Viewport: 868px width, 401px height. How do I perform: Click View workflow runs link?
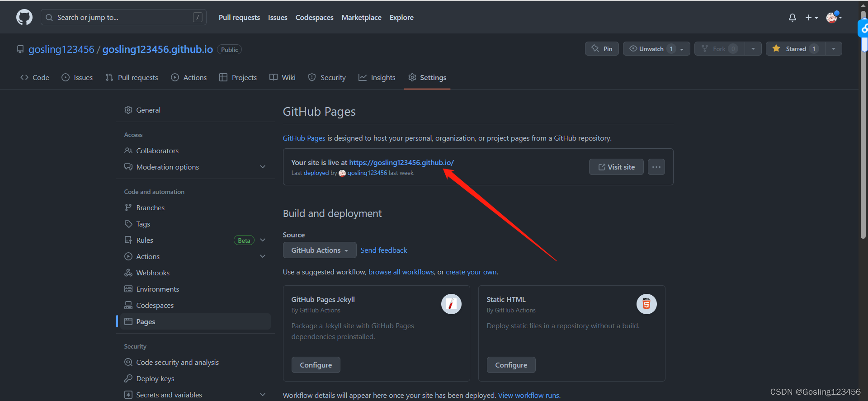pyautogui.click(x=529, y=395)
